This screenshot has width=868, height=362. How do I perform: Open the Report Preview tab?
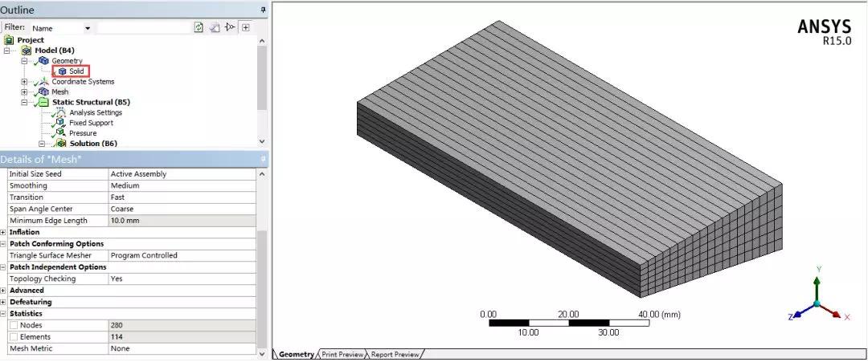click(x=395, y=354)
